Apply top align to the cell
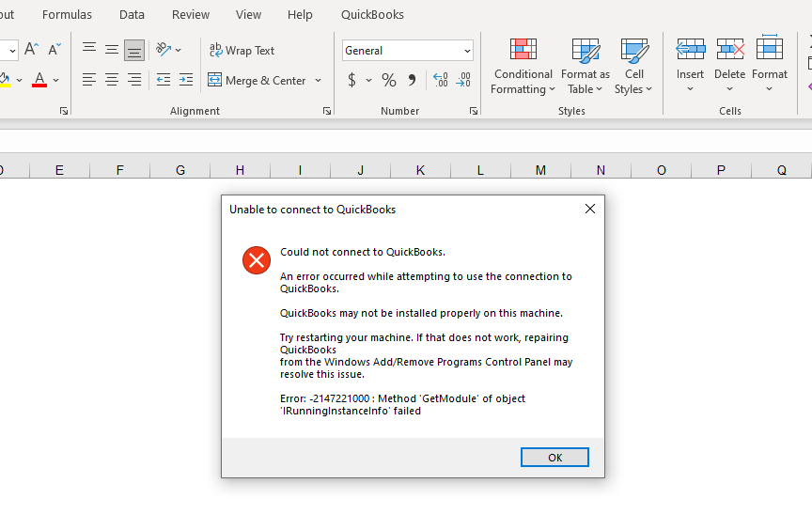This screenshot has width=812, height=530. point(89,50)
